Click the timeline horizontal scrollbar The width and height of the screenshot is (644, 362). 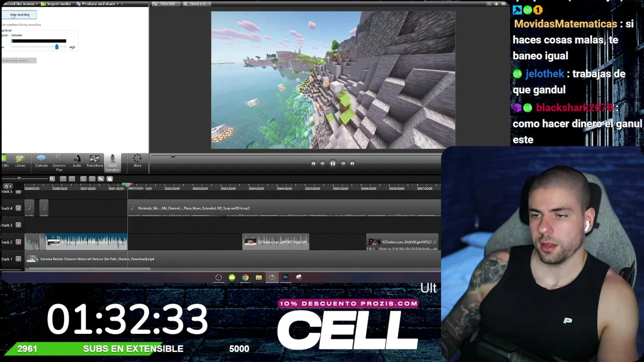pos(89,269)
